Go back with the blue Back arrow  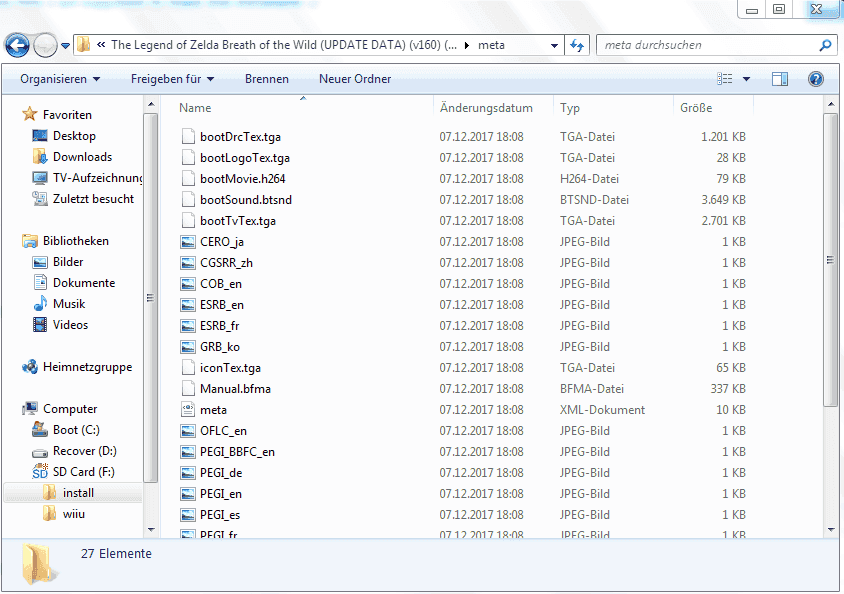coord(17,45)
